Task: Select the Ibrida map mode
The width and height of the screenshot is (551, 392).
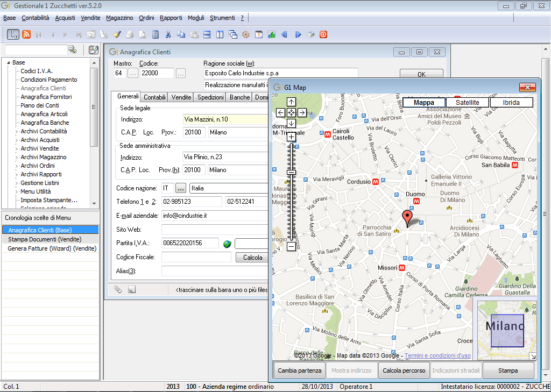Action: (511, 102)
